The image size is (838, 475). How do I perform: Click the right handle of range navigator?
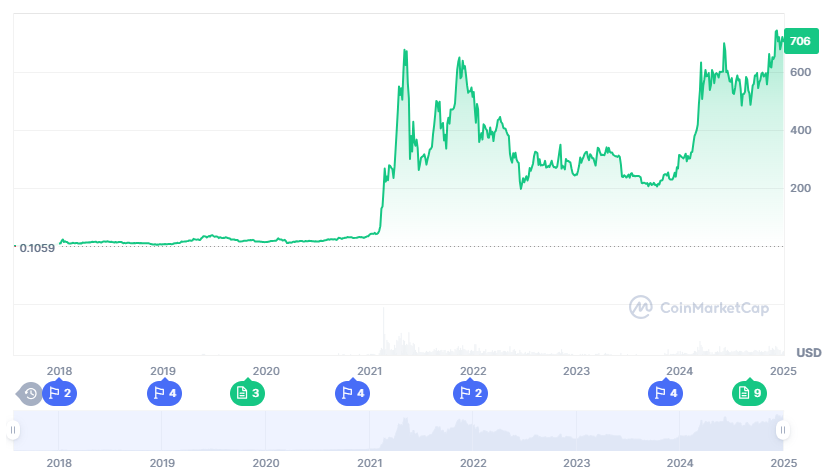(x=783, y=430)
